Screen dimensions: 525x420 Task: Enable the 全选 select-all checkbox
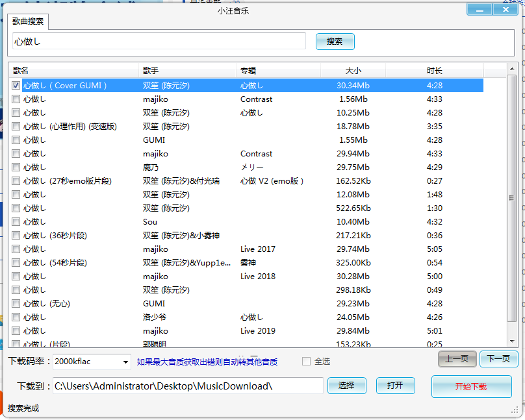pos(306,362)
